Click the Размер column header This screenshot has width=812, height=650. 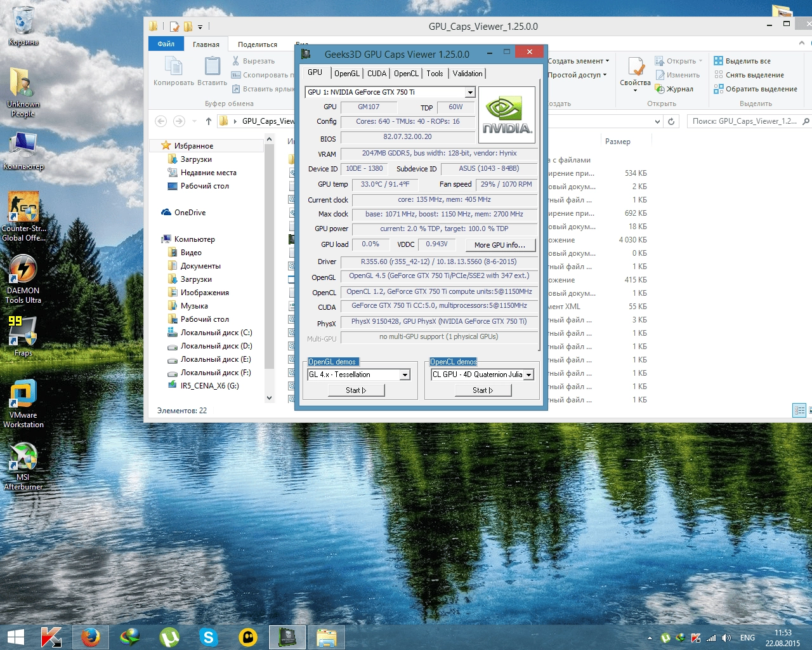tap(618, 142)
